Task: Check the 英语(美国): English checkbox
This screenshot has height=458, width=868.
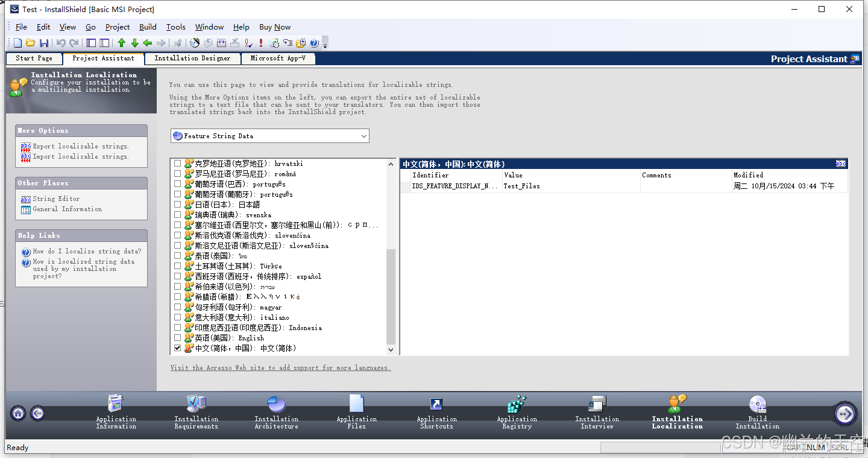Action: pyautogui.click(x=178, y=338)
